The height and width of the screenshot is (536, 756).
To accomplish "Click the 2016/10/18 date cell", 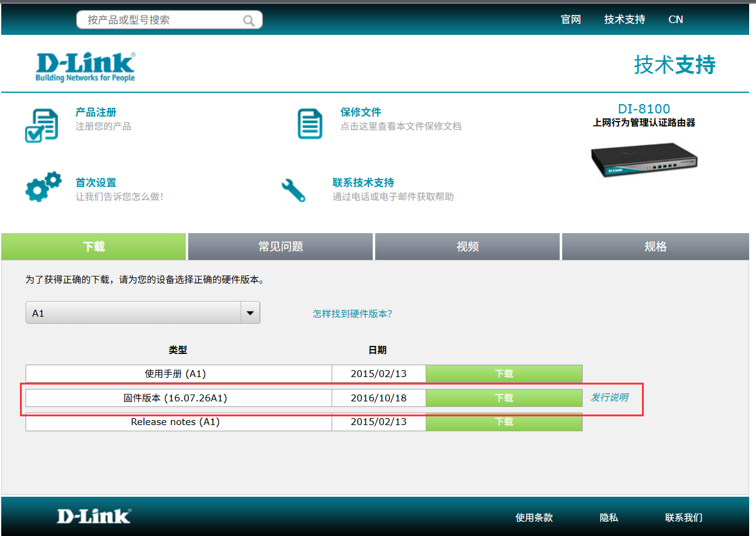I will [x=379, y=398].
